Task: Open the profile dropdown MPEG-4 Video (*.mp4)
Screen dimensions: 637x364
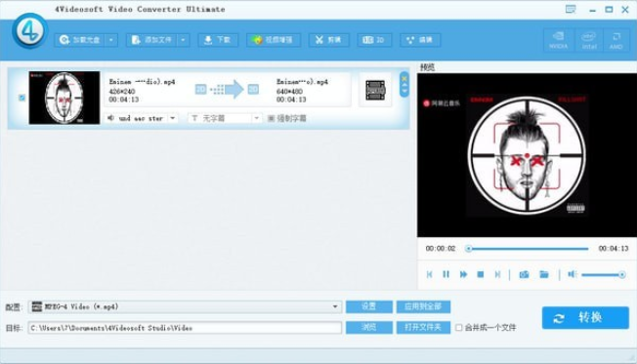Action: point(186,306)
